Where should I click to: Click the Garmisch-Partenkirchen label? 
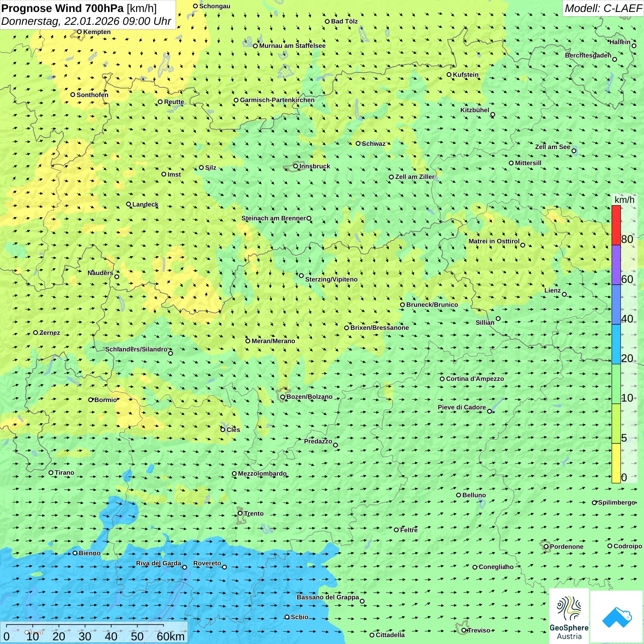277,100
